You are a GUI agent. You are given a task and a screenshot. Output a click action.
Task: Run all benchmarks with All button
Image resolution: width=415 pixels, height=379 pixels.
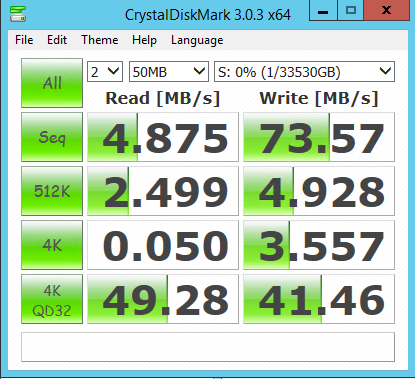tap(52, 83)
